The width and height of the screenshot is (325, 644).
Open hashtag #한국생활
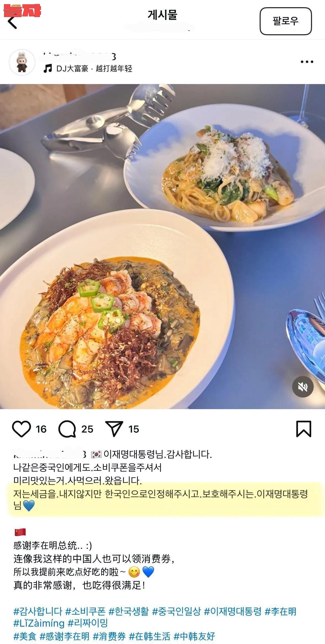(129, 611)
